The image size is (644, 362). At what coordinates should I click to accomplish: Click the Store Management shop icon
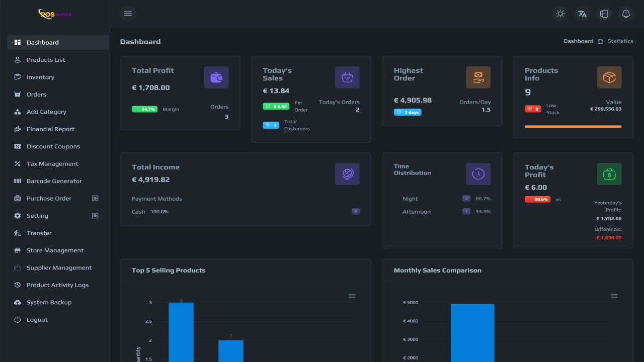pos(18,250)
